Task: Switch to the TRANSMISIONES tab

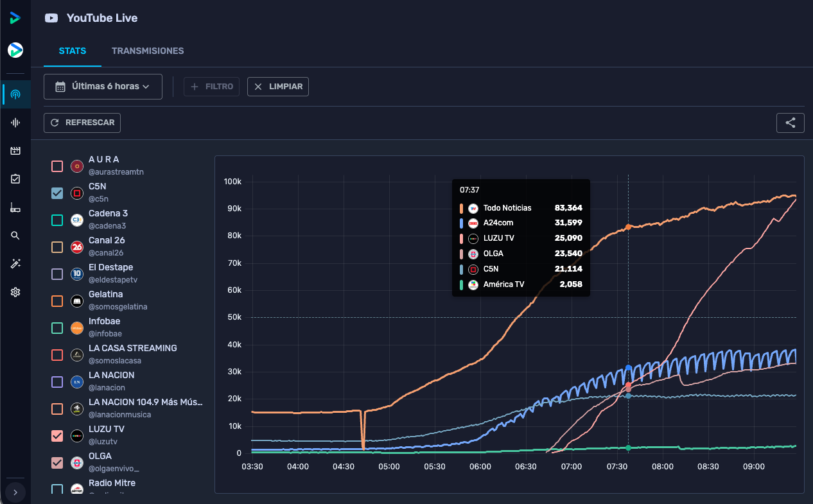Action: tap(148, 51)
